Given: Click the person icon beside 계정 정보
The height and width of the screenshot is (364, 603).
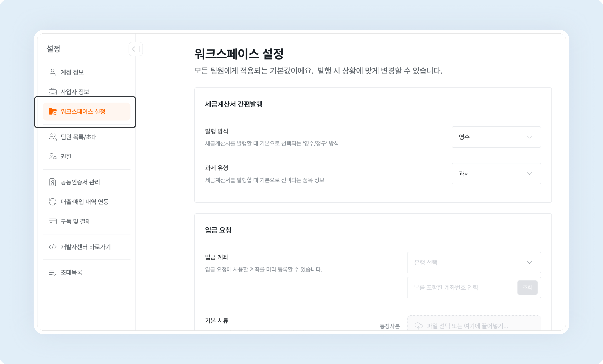Looking at the screenshot, I should pos(52,72).
